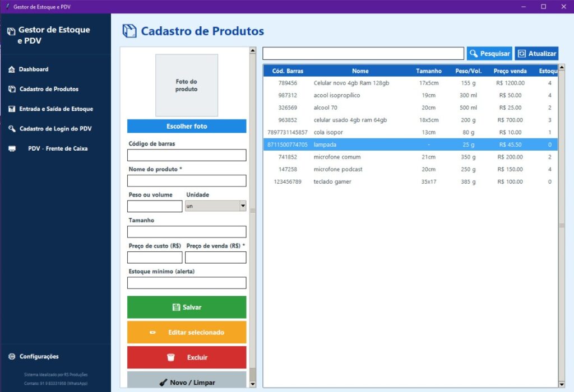Select the 'microfone podcast' product row
The height and width of the screenshot is (392, 574).
[x=411, y=169]
